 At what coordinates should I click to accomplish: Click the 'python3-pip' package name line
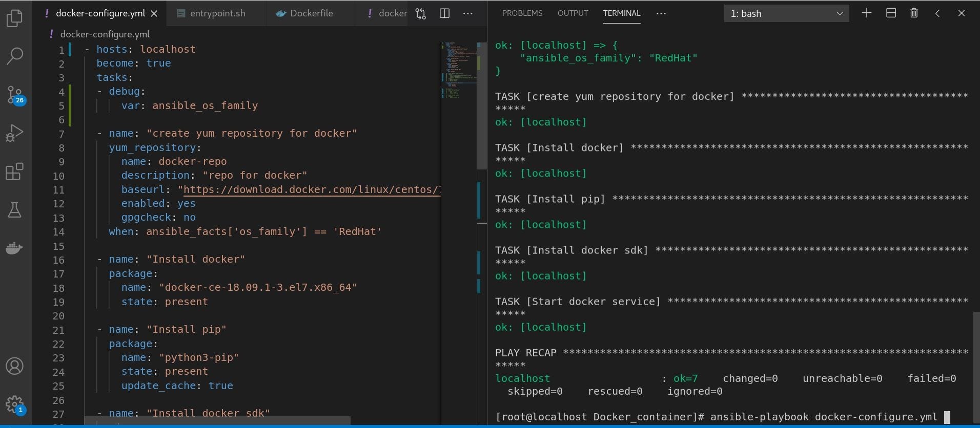point(180,358)
